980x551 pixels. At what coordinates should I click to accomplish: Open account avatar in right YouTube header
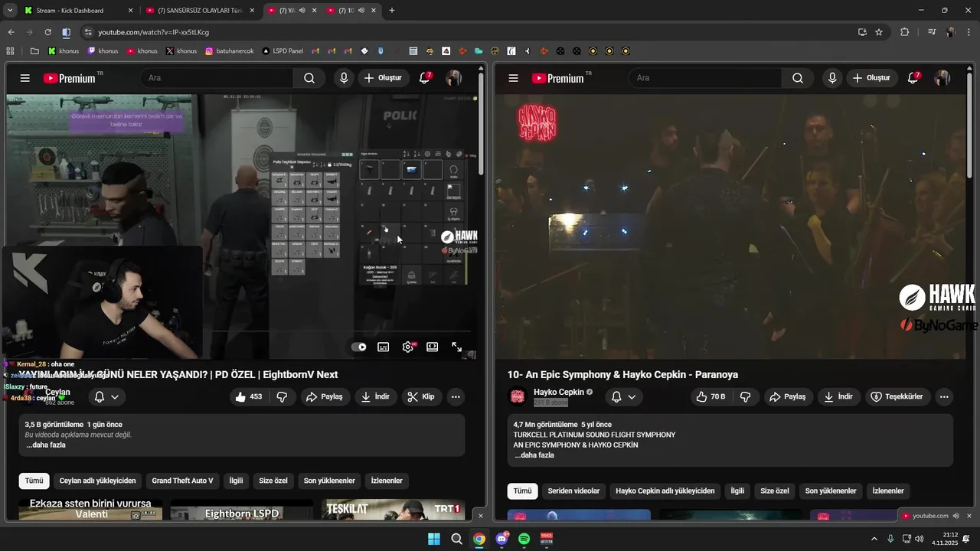[942, 78]
